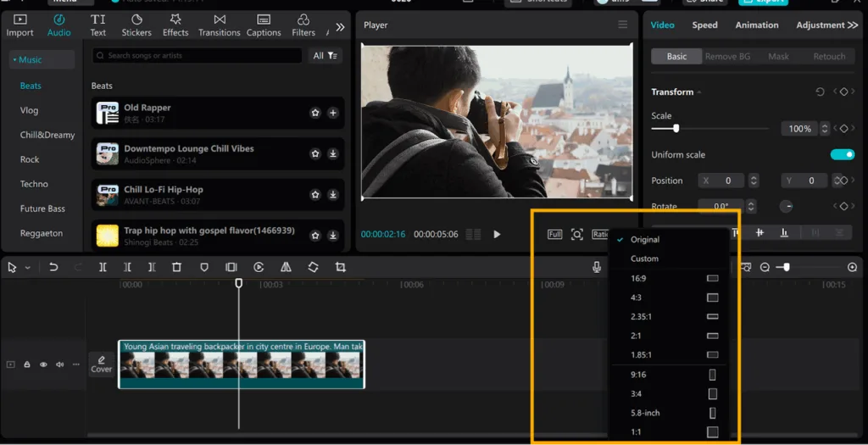868x445 pixels.
Task: Collapse the Music category list
Action: [x=42, y=60]
